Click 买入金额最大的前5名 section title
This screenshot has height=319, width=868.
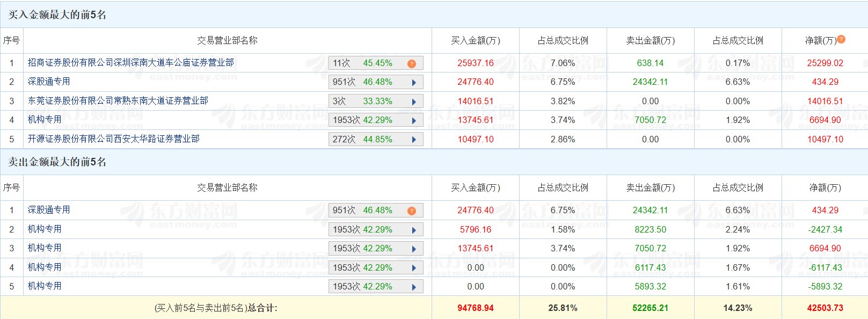(57, 15)
